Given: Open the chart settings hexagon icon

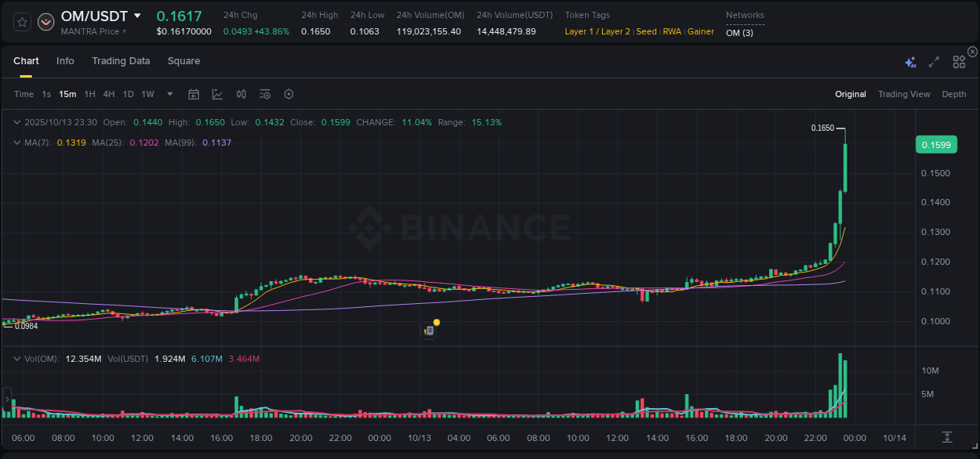Looking at the screenshot, I should click(289, 94).
